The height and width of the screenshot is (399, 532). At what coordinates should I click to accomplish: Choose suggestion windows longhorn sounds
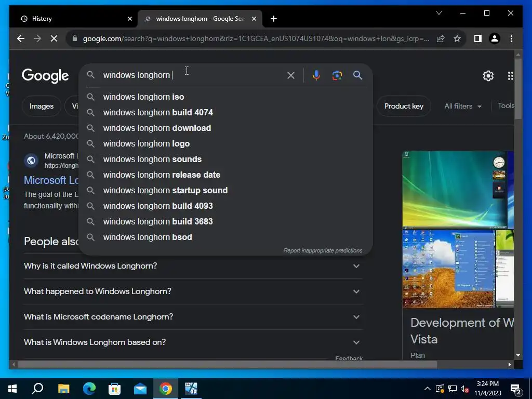(225, 159)
